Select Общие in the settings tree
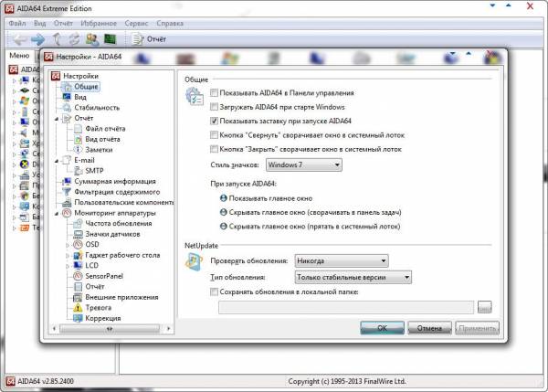 86,87
